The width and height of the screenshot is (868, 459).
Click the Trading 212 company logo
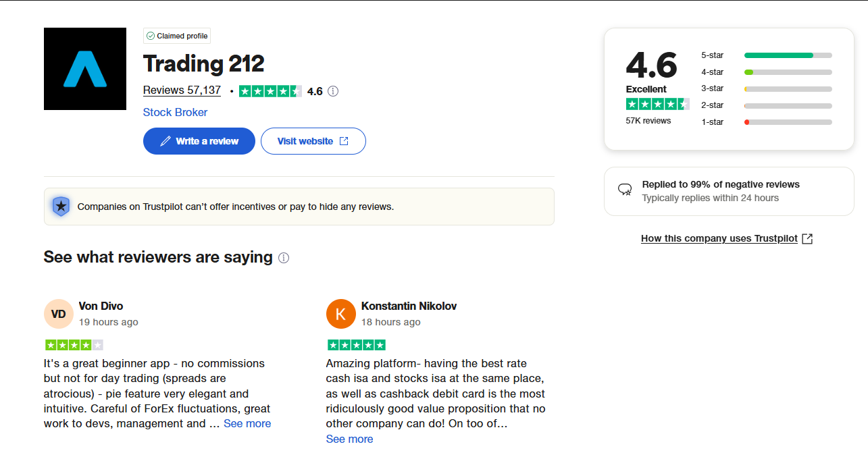coord(85,69)
